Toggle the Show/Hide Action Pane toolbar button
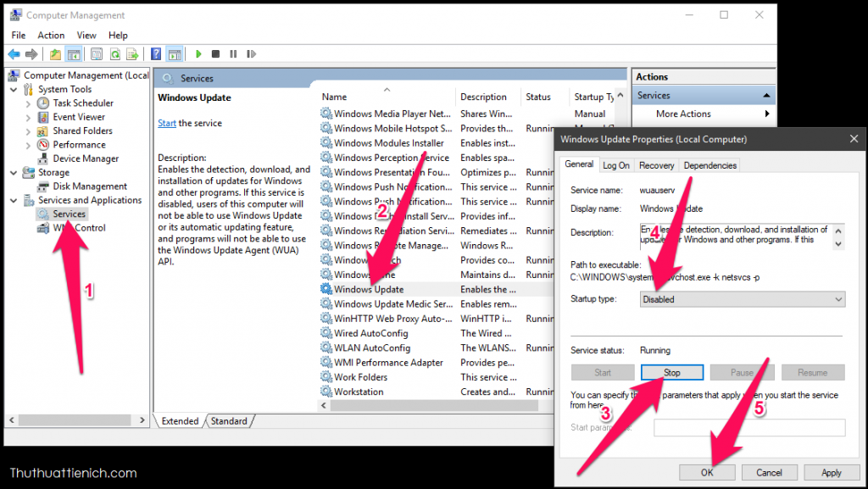 [x=174, y=54]
